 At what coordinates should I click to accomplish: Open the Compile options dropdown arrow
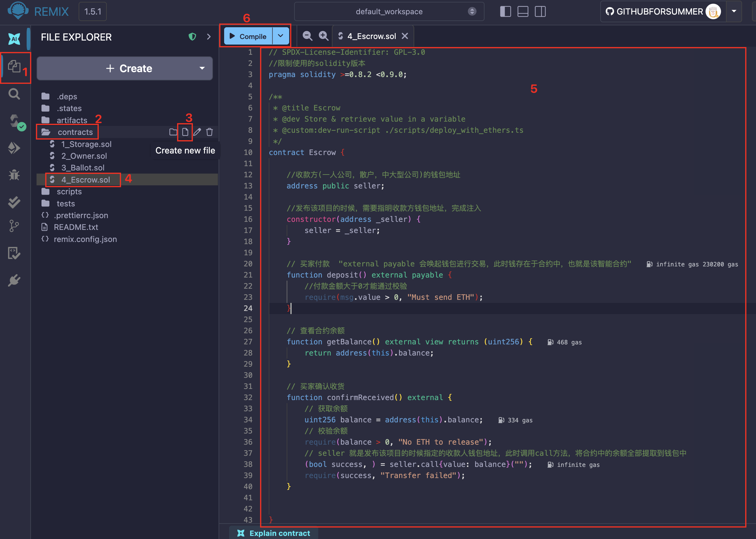pyautogui.click(x=280, y=36)
